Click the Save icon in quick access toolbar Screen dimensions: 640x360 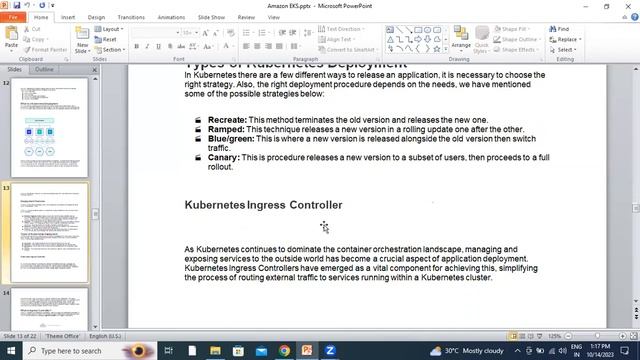[x=17, y=5]
